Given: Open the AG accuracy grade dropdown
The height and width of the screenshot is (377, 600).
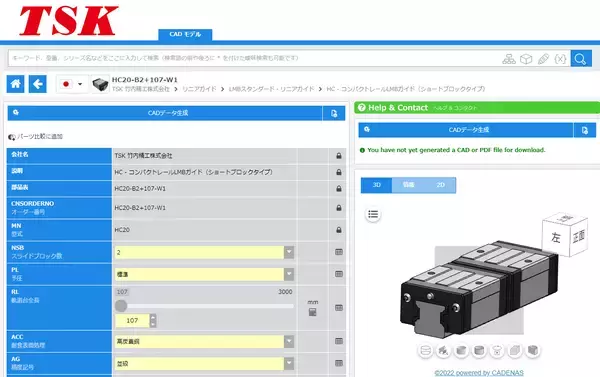Looking at the screenshot, I should tap(204, 364).
